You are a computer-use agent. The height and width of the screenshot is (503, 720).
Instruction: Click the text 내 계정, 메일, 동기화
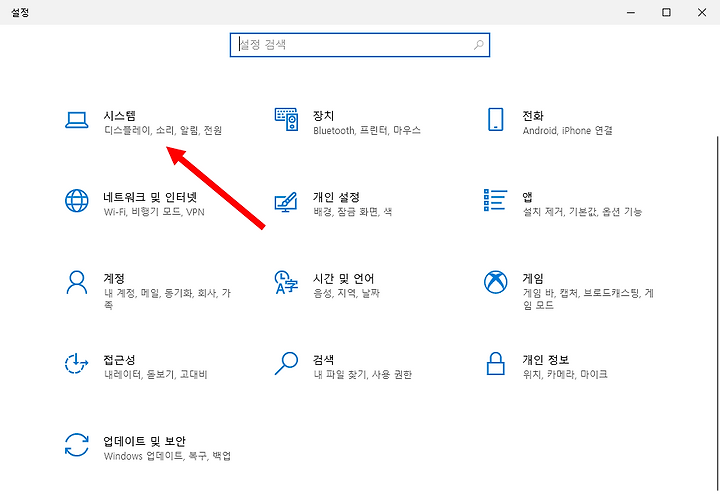click(148, 293)
